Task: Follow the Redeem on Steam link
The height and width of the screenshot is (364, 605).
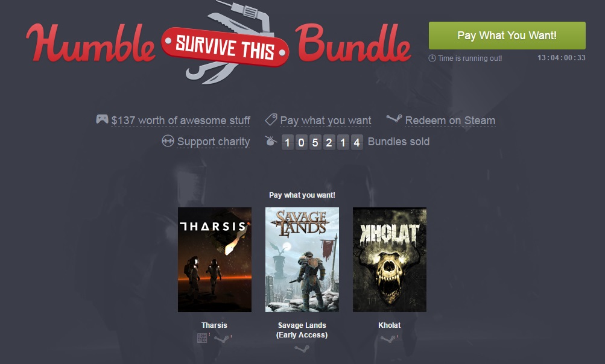Action: tap(450, 121)
